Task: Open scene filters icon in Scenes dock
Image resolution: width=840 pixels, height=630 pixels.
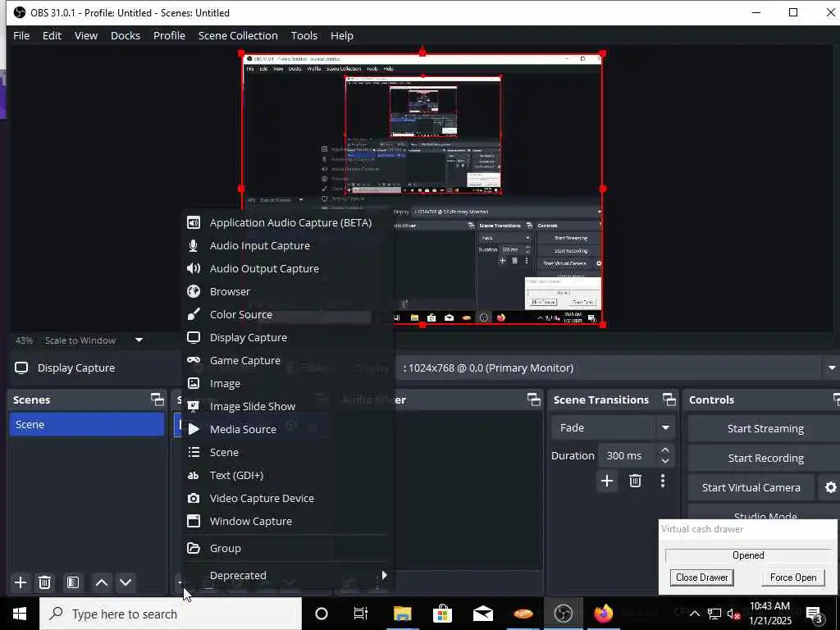Action: coord(73,582)
